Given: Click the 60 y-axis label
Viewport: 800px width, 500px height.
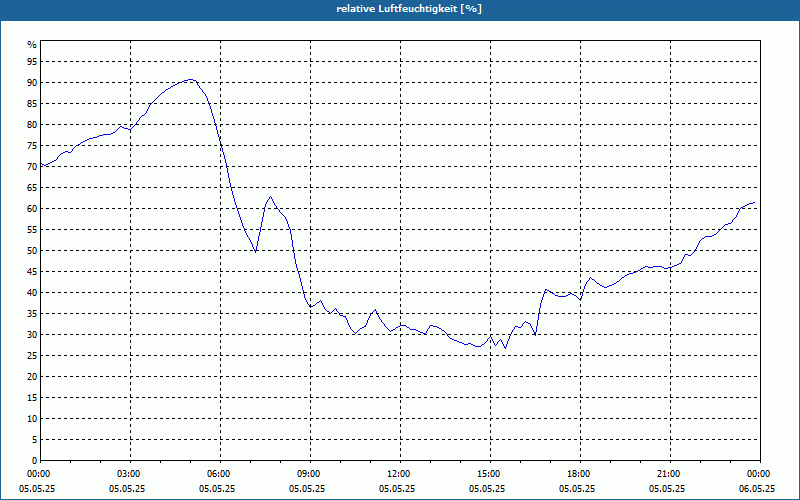Looking at the screenshot, I should pos(32,209).
